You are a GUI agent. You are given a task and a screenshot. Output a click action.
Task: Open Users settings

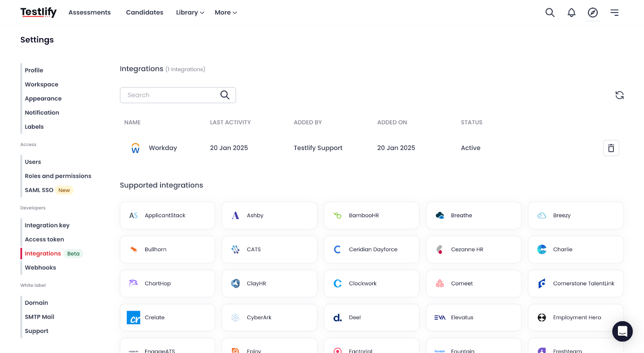[x=33, y=162]
